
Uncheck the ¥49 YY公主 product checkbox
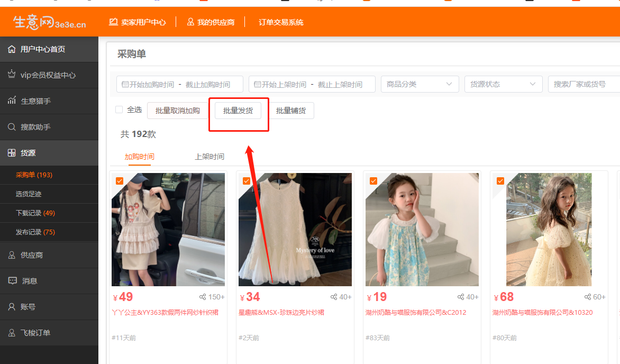[x=120, y=181]
